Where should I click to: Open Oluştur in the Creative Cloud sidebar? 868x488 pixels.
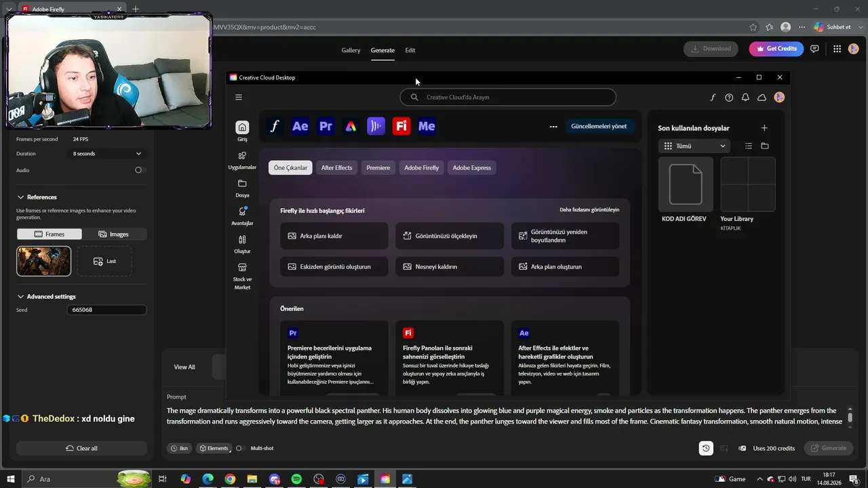click(x=242, y=244)
